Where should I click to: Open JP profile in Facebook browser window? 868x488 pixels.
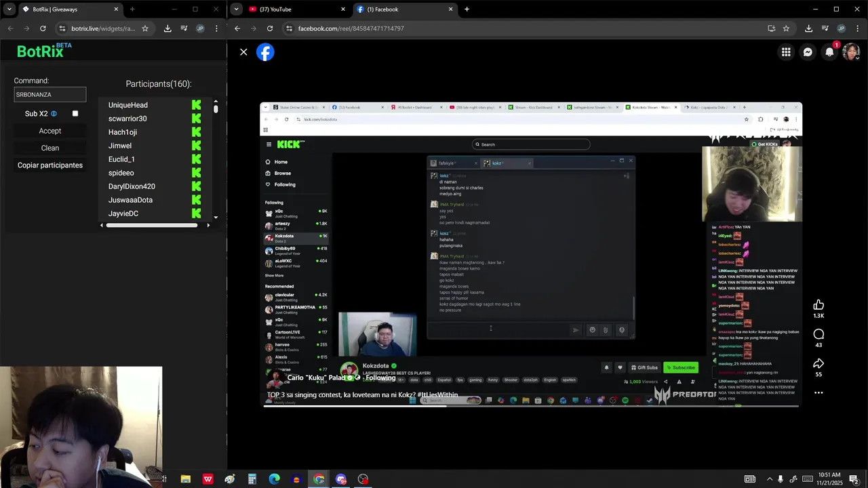[x=841, y=28]
